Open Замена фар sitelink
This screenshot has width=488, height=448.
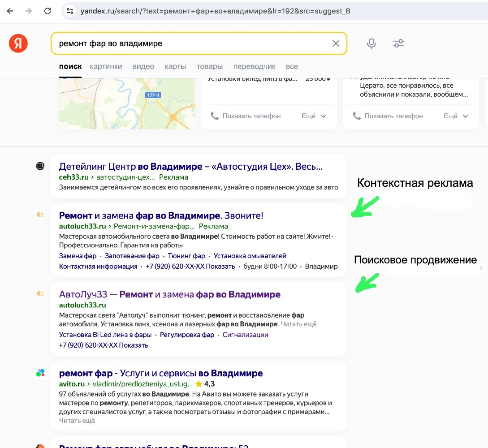pyautogui.click(x=78, y=256)
